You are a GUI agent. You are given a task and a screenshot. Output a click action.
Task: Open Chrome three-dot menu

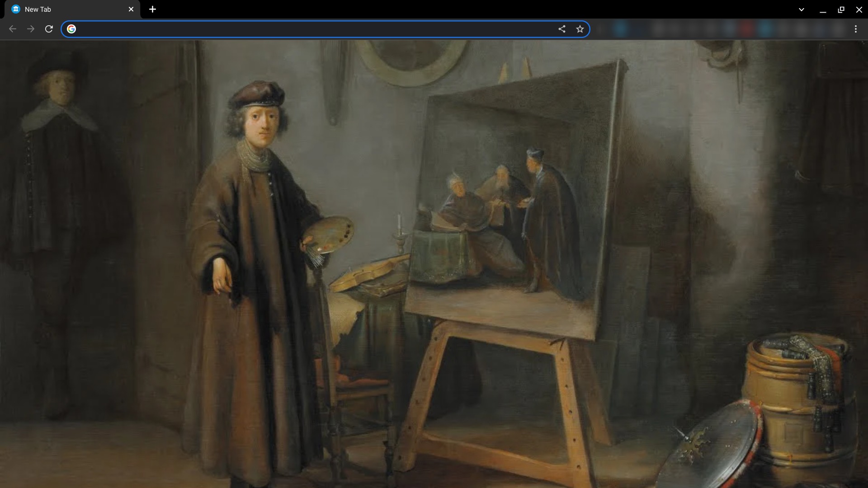(856, 29)
